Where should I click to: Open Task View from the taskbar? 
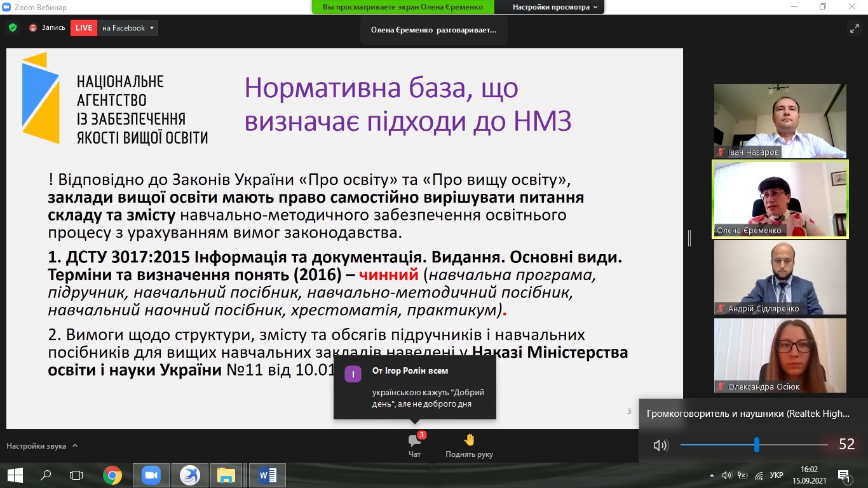(76, 475)
